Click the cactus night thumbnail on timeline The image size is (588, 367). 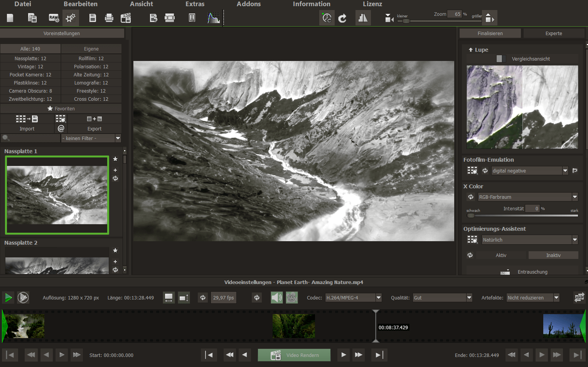(x=563, y=326)
